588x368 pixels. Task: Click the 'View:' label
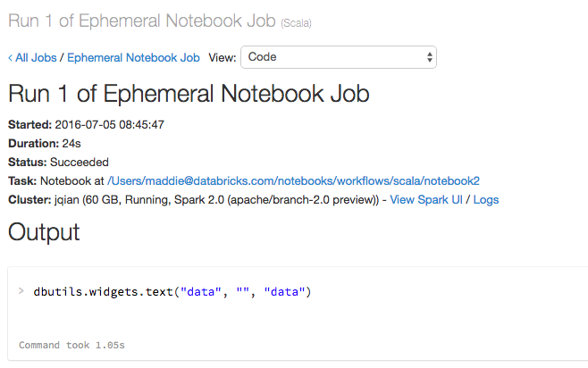pyautogui.click(x=223, y=57)
